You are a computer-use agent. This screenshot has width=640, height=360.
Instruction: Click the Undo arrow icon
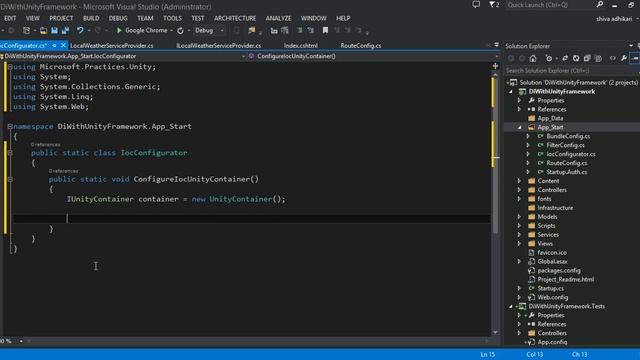click(x=80, y=31)
